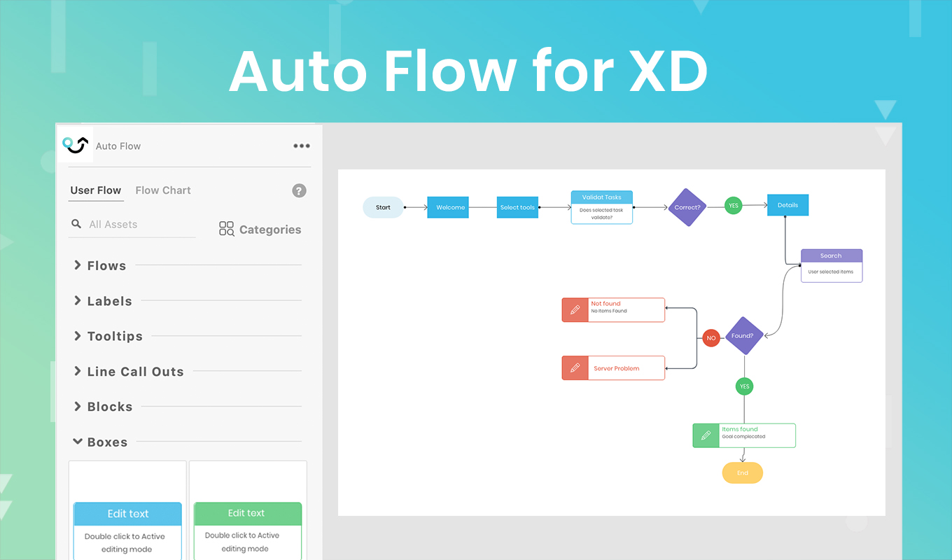Select the Details box in flowchart
The image size is (952, 560).
[x=787, y=205]
